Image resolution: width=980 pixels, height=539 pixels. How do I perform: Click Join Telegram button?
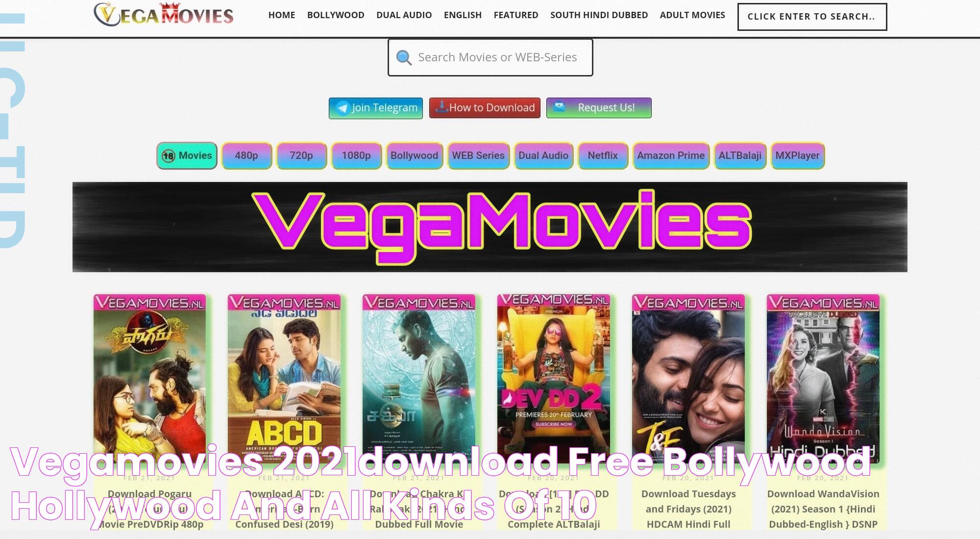376,107
